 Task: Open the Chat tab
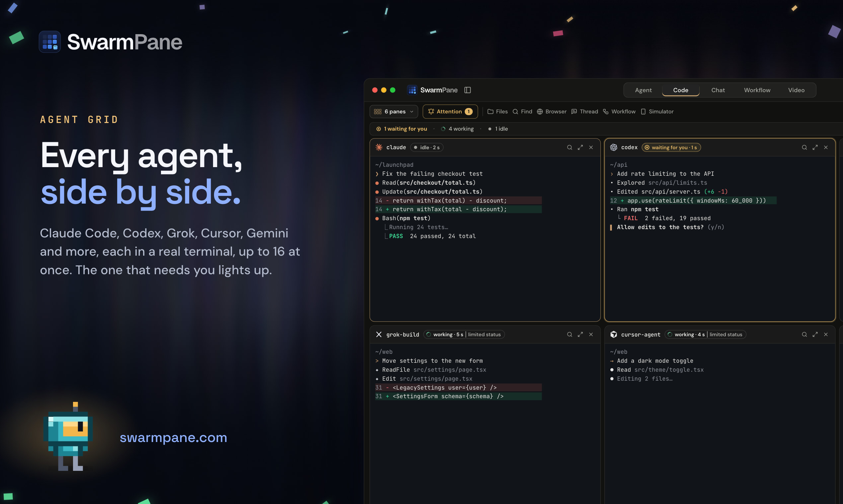[x=718, y=90]
